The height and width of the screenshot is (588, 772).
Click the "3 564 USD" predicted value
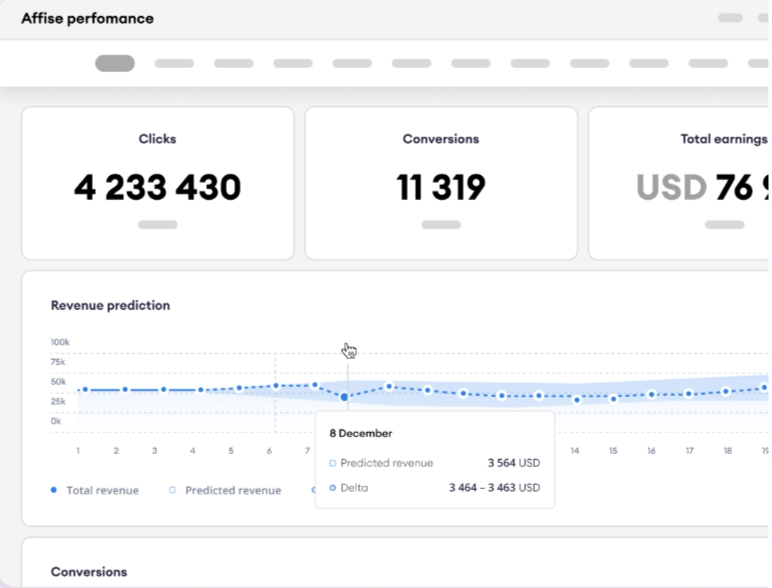point(514,463)
